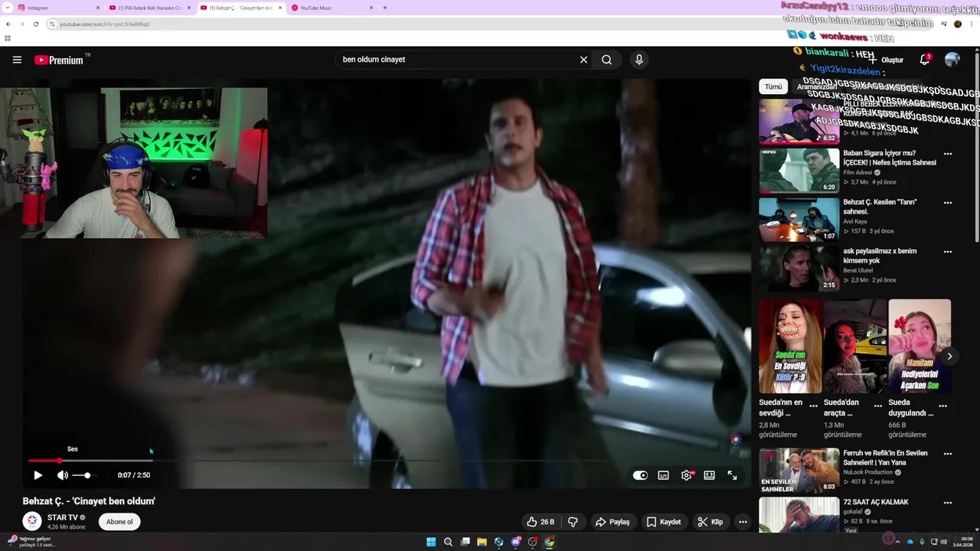Run search with magnifier button
The width and height of the screenshot is (980, 551).
pos(606,60)
